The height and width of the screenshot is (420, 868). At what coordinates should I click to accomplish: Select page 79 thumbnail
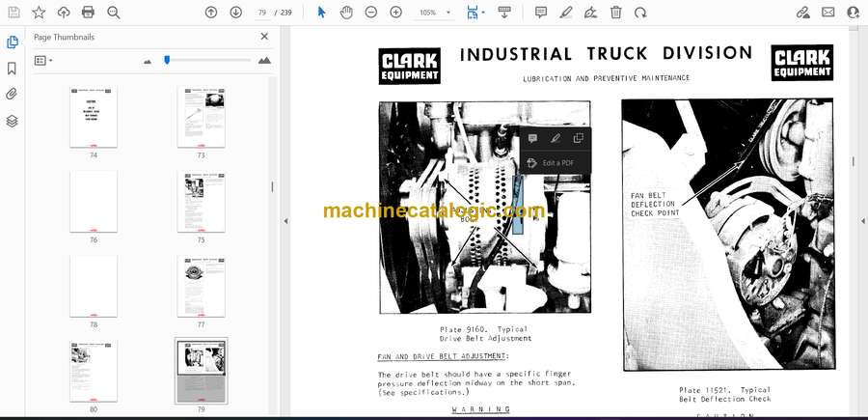201,371
